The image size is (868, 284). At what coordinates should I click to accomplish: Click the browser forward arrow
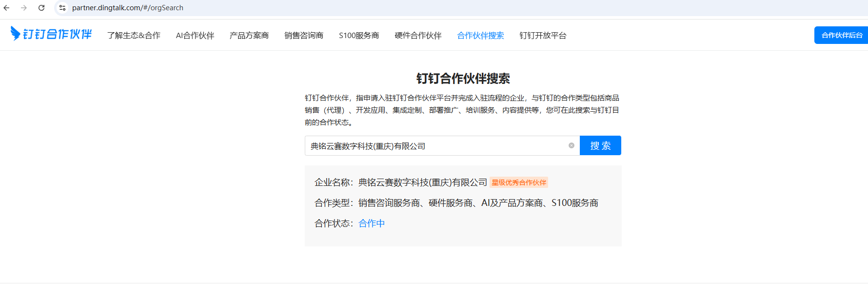tap(24, 8)
